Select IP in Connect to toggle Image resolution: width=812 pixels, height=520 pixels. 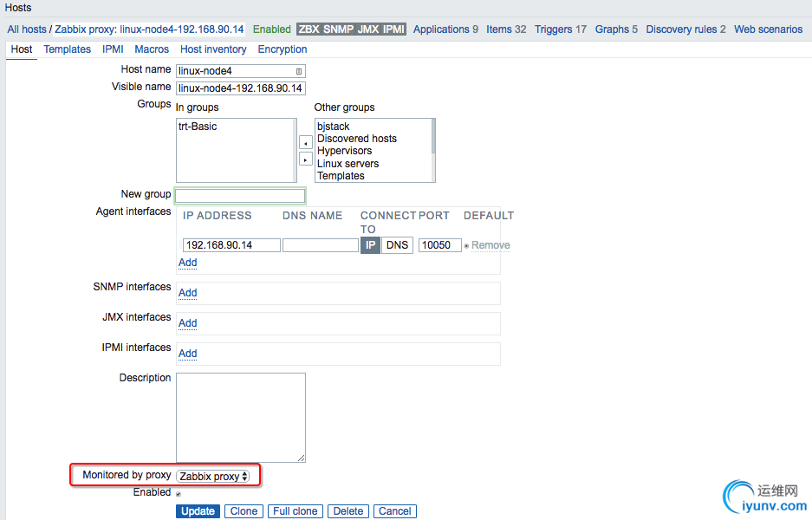coord(370,245)
